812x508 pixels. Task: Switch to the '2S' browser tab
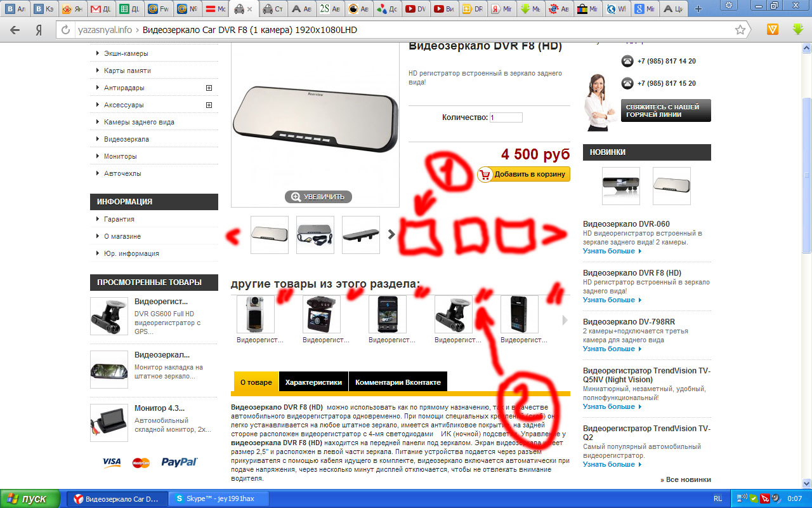(329, 10)
